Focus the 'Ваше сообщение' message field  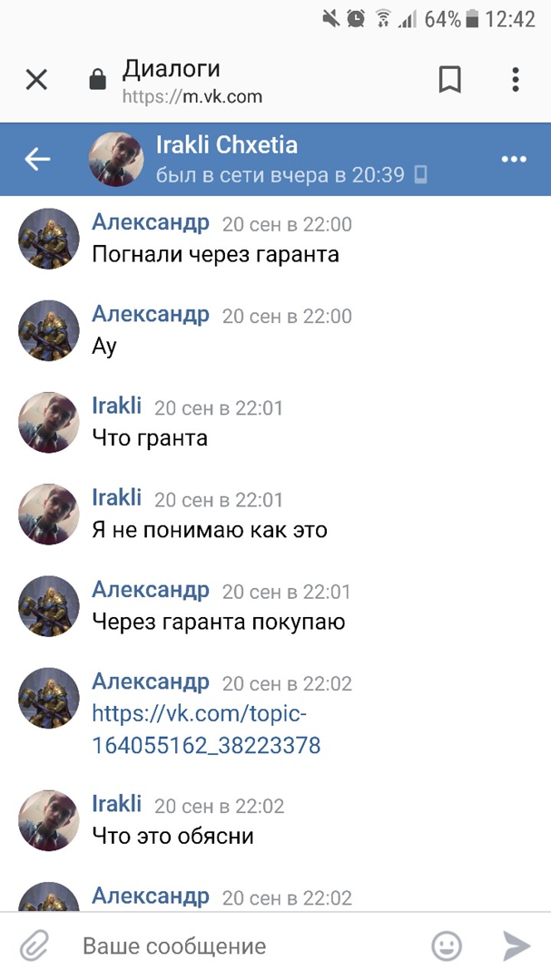pyautogui.click(x=251, y=946)
